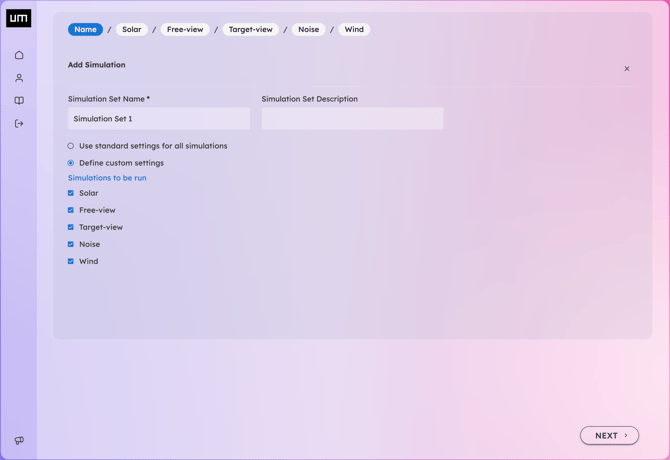Viewport: 670px width, 460px height.
Task: Open the Home icon in sidebar
Action: coord(19,55)
